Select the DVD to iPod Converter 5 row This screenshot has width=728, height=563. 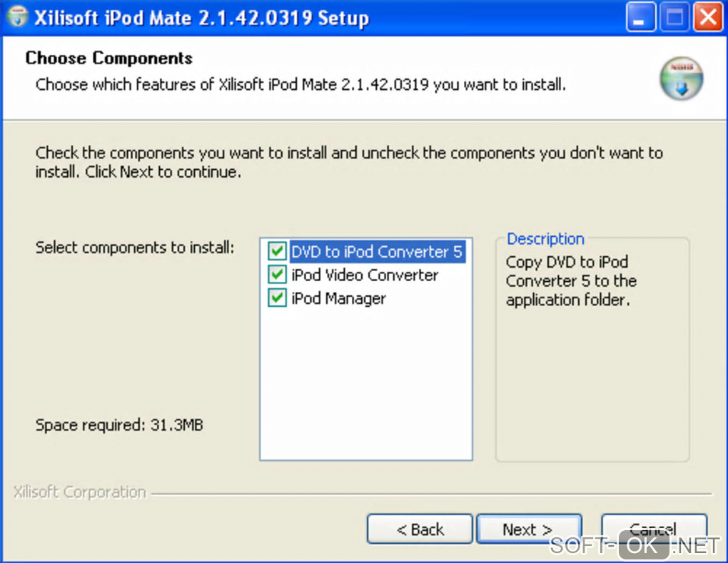click(377, 252)
